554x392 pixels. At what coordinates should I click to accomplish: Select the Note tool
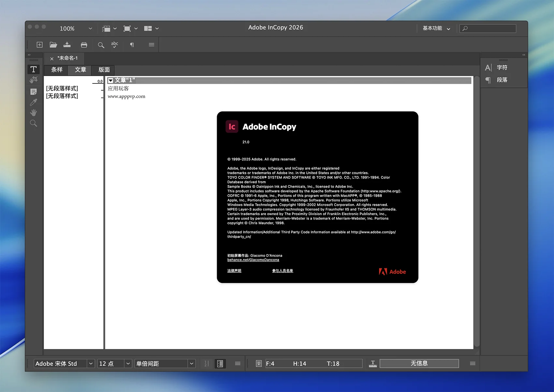33,92
